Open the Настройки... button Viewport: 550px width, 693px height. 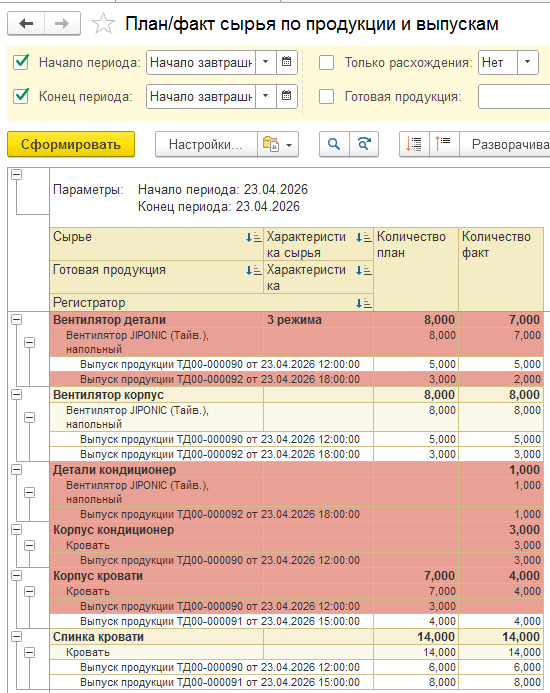[206, 144]
